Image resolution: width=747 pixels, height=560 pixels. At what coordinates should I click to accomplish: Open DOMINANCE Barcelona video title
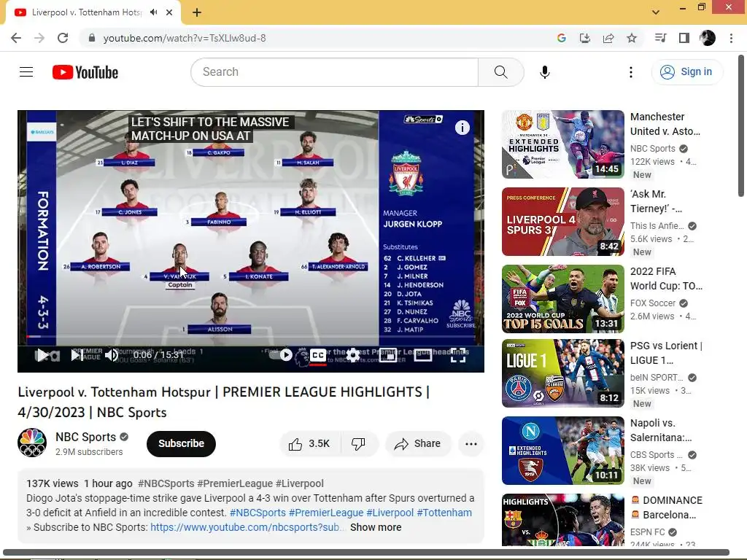coord(667,507)
